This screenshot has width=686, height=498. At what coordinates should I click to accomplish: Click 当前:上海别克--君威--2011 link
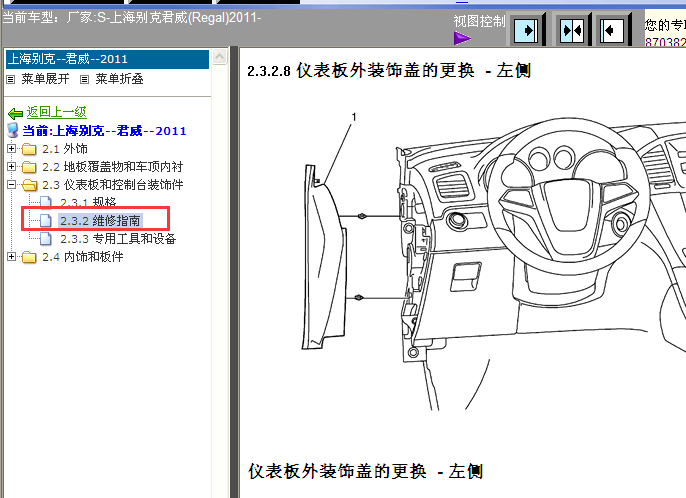click(104, 130)
